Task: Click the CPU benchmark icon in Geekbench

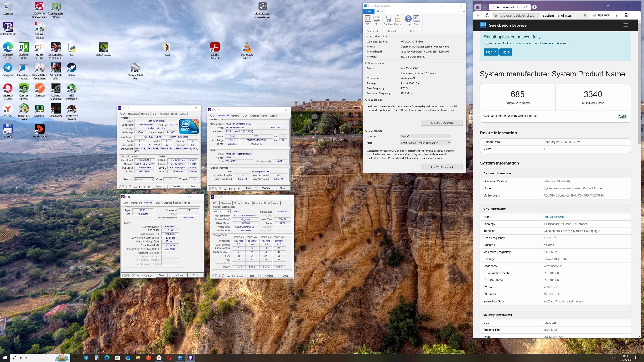Action: [x=368, y=20]
